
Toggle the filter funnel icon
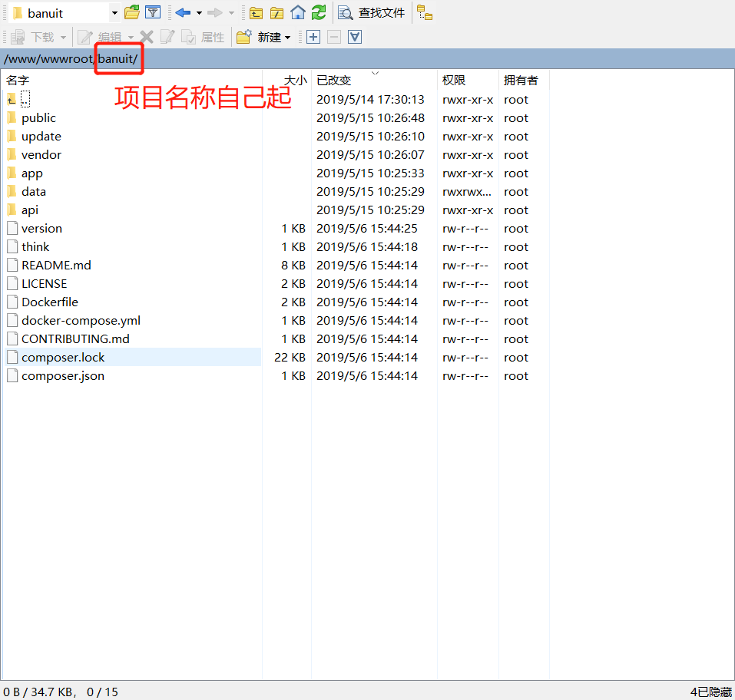coord(152,12)
